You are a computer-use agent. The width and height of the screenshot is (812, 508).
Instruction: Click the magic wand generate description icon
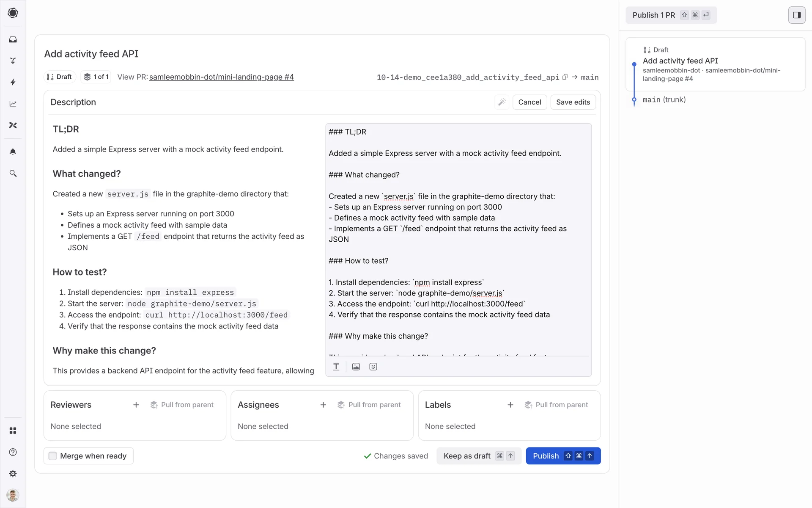(502, 102)
